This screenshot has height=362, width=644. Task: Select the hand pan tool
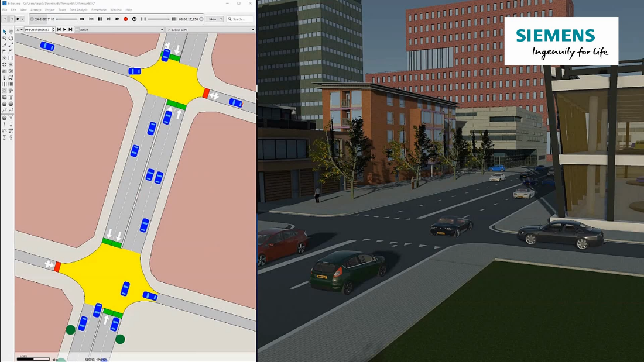coord(11,32)
